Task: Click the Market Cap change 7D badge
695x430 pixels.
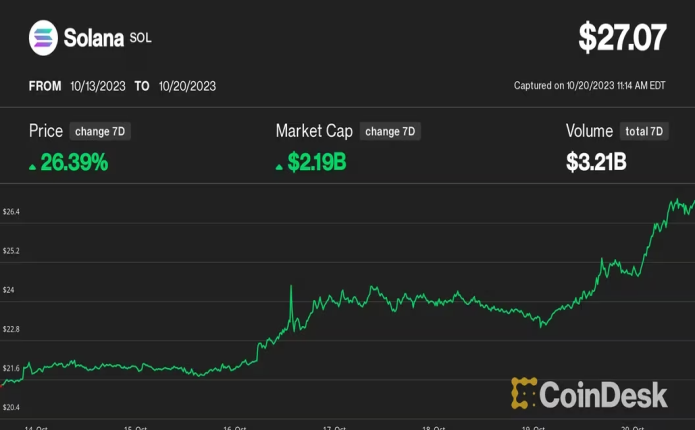Action: pyautogui.click(x=390, y=131)
